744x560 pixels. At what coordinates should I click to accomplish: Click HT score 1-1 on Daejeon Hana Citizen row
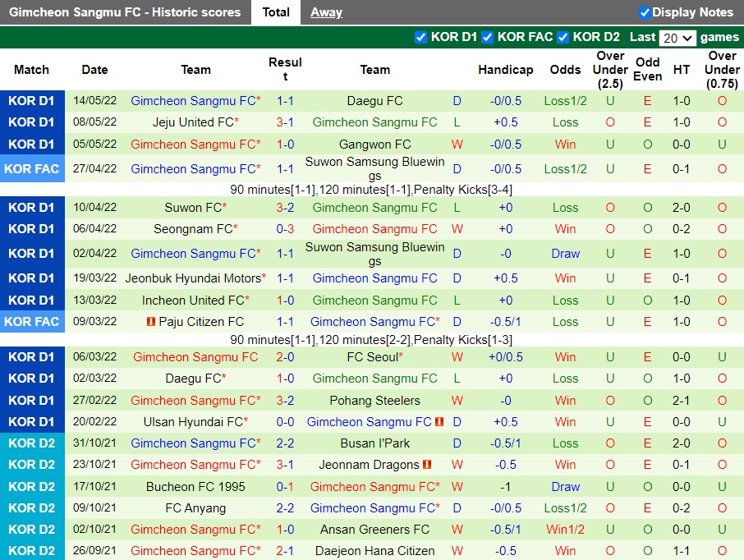pyautogui.click(x=682, y=551)
